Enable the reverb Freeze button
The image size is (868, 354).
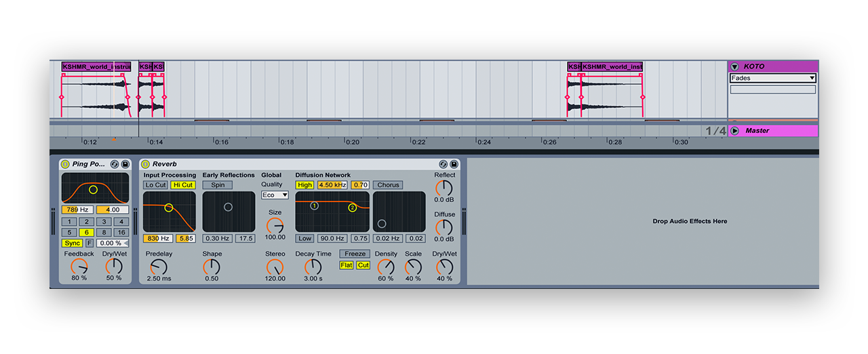pyautogui.click(x=355, y=254)
